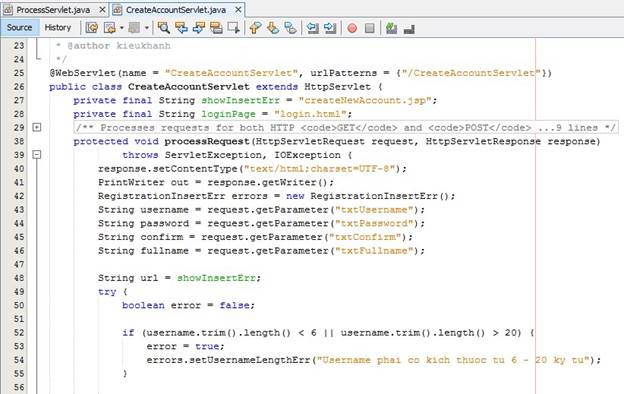Go to the next occurrence via toolbar icon
This screenshot has width=624, height=394.
[198, 27]
